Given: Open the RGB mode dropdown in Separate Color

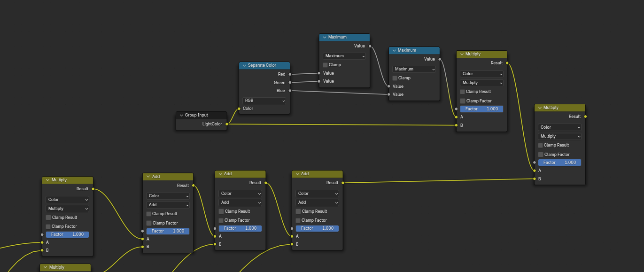Looking at the screenshot, I should pos(264,101).
